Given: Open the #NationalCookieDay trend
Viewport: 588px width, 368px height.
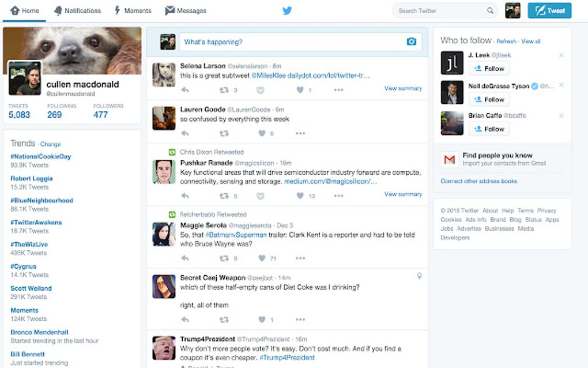Looking at the screenshot, I should (40, 156).
